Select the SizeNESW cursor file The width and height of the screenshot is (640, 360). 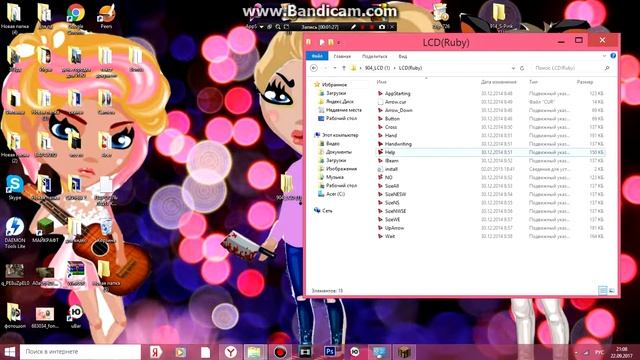click(395, 194)
